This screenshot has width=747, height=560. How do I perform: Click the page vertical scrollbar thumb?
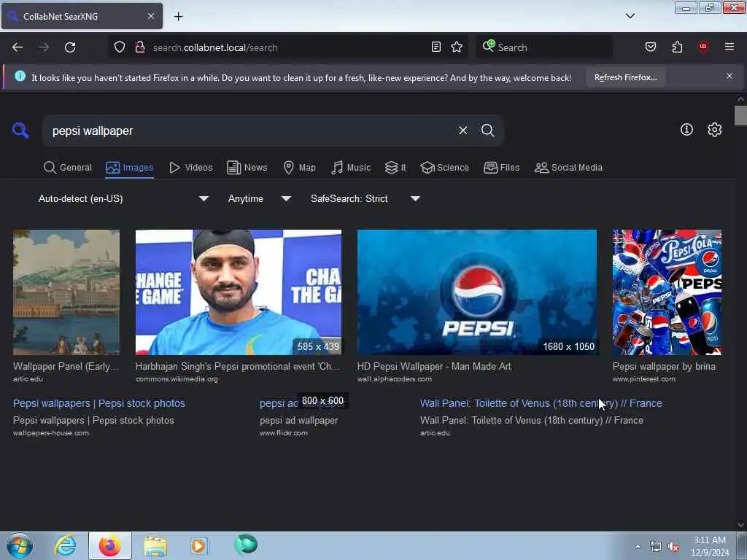click(740, 116)
